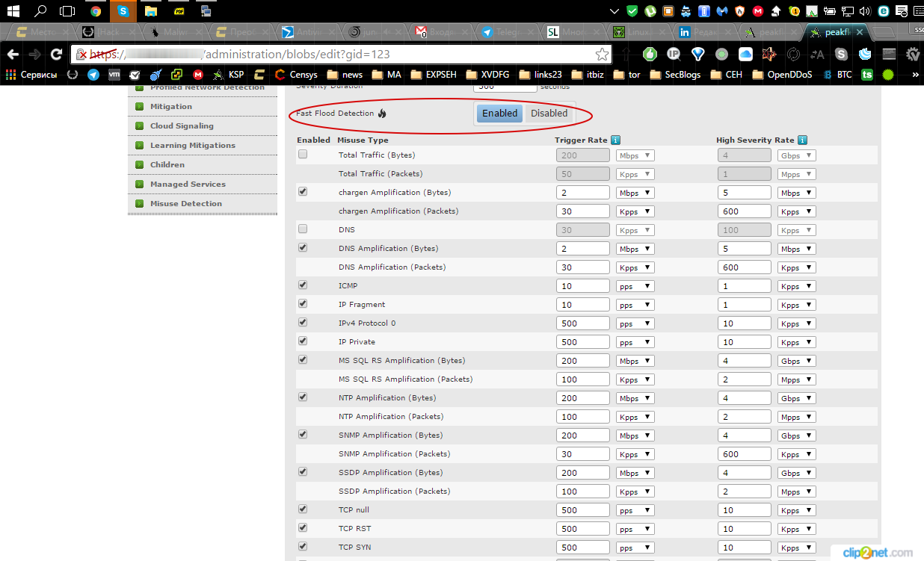924x561 pixels.
Task: Launch File Explorer from the taskbar
Action: (x=151, y=11)
